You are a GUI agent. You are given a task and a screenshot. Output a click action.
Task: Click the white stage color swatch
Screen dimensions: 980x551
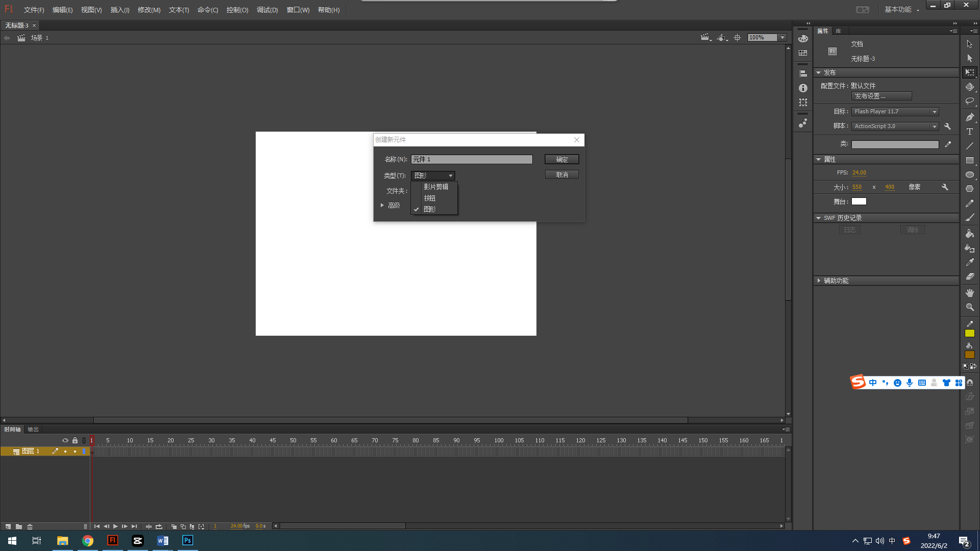(859, 202)
